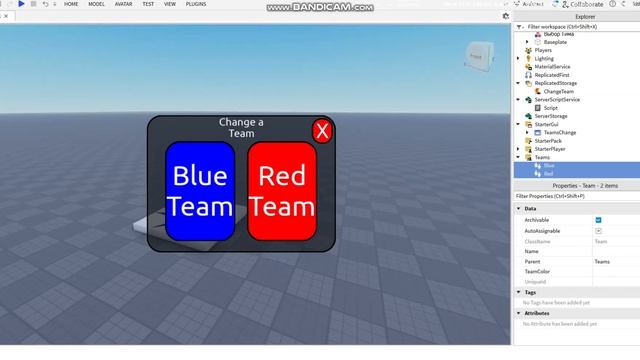Open the HOME ribbon tab

click(x=71, y=4)
